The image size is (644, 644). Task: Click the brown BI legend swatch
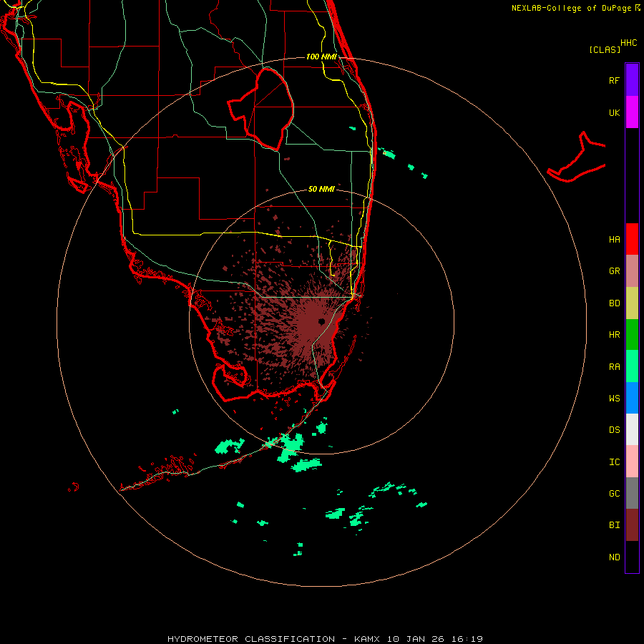coord(632,525)
